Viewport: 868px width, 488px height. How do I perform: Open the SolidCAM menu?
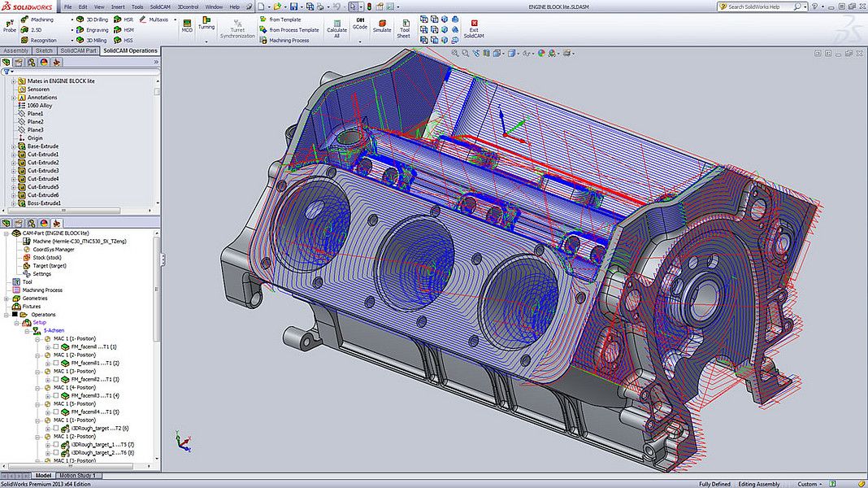(x=160, y=7)
